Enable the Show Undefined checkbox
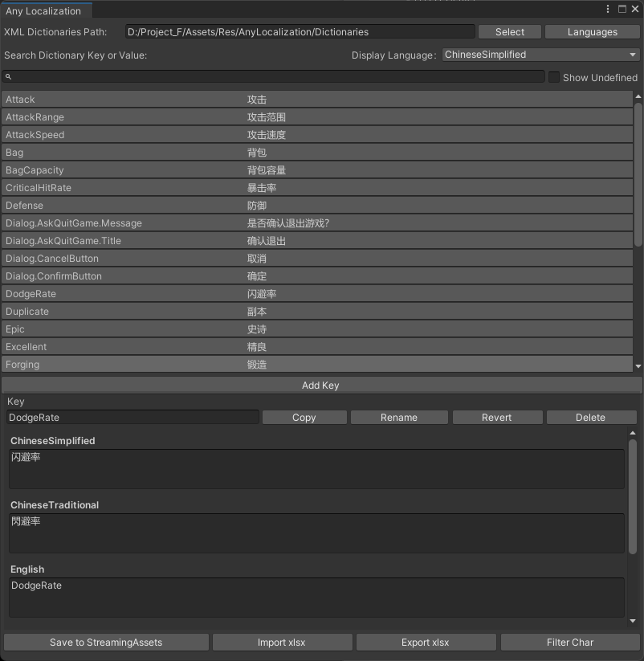Viewport: 644px width, 661px height. pos(554,77)
